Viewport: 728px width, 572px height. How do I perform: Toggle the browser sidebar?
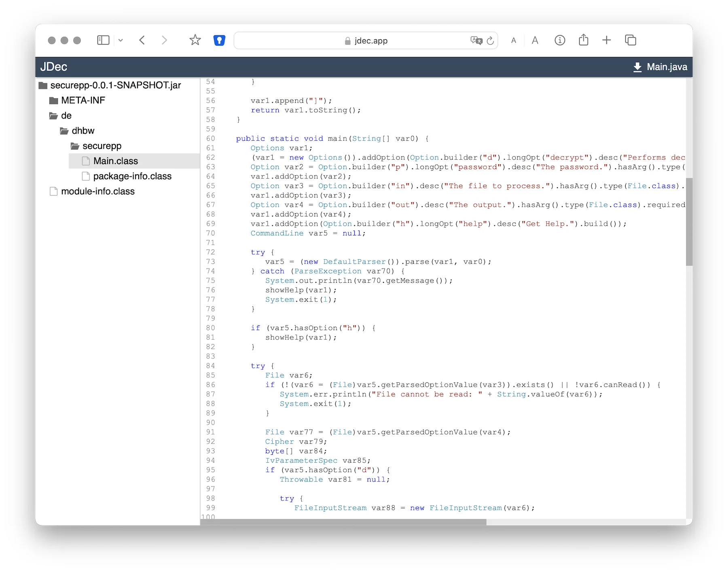pyautogui.click(x=103, y=40)
